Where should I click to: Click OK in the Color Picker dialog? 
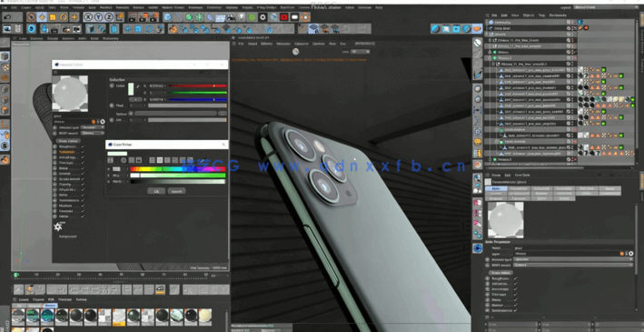pos(156,191)
